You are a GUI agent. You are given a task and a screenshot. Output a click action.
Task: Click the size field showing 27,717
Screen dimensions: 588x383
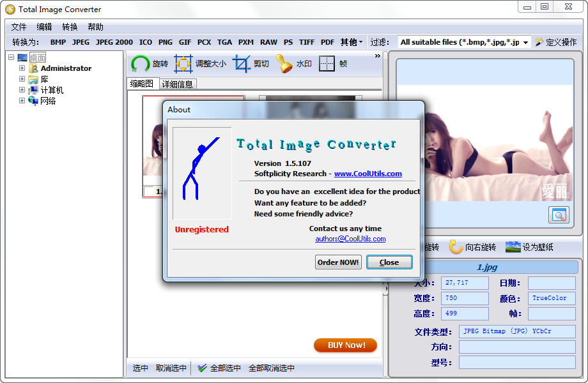pyautogui.click(x=465, y=283)
